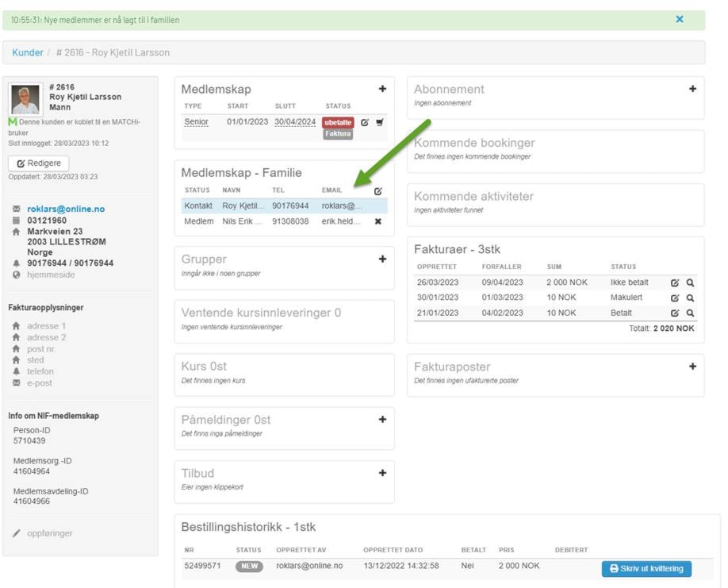This screenshot has width=728, height=588.
Task: Click the customer profile photo
Action: (x=25, y=98)
